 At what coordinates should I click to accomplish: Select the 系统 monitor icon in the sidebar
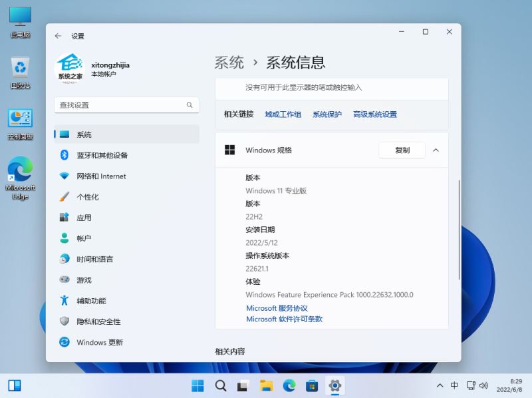65,134
